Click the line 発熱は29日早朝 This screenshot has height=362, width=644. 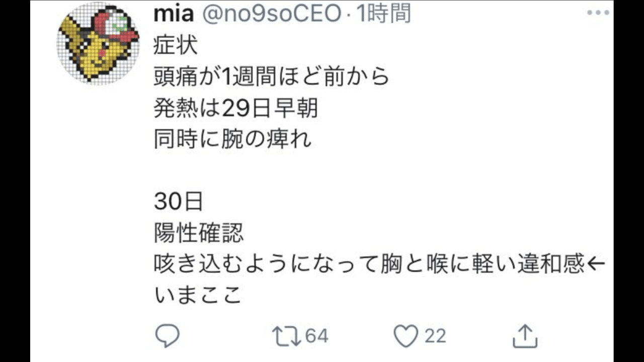coord(236,109)
